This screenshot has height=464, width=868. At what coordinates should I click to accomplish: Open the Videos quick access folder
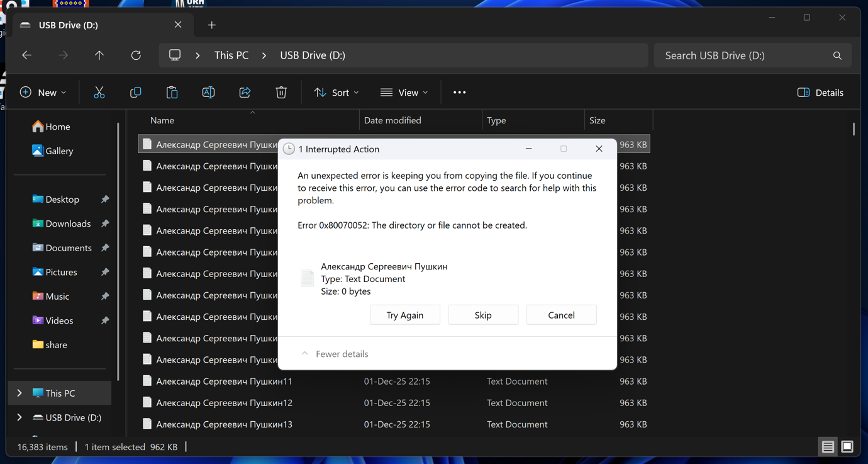[x=52, y=320]
